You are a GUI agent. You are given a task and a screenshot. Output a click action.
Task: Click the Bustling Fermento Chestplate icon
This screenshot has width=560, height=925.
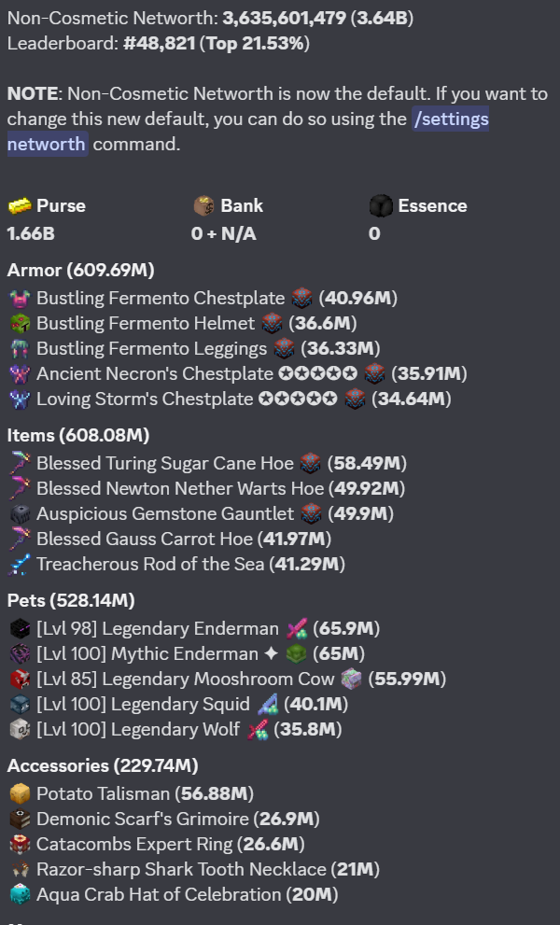point(20,299)
